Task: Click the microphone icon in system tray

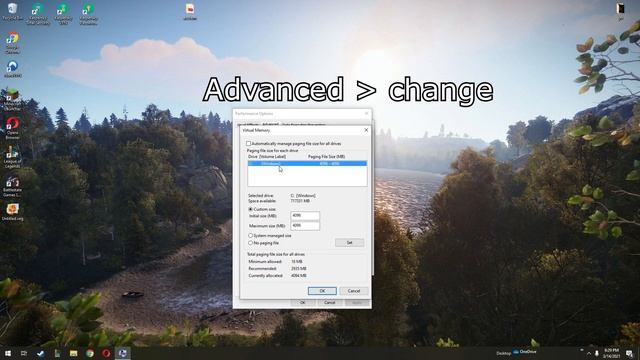Action: [597, 353]
